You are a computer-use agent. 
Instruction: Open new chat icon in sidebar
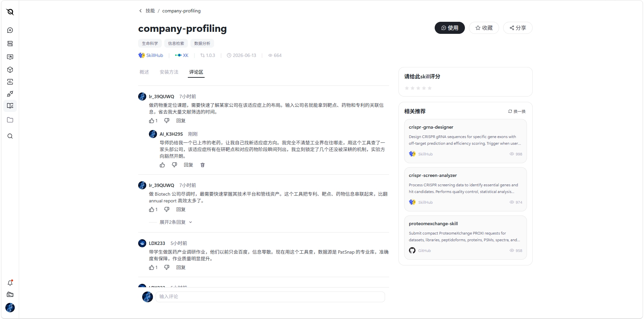pos(10,30)
